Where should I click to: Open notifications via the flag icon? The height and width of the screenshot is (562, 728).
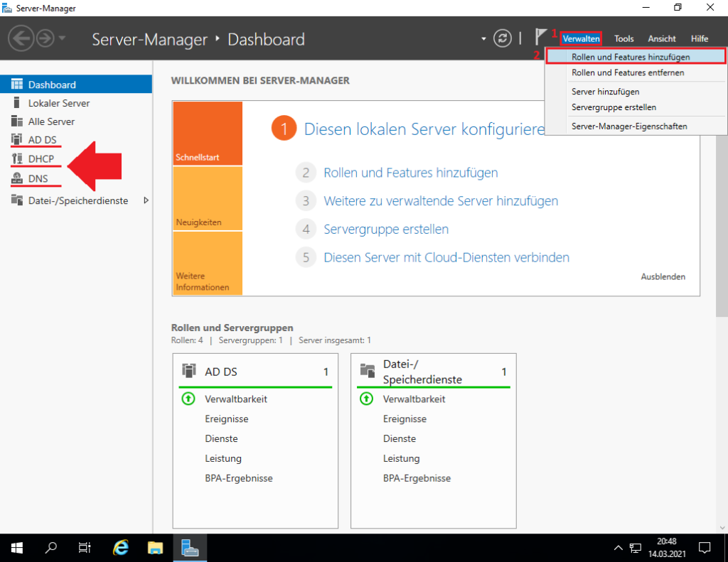[x=541, y=38]
